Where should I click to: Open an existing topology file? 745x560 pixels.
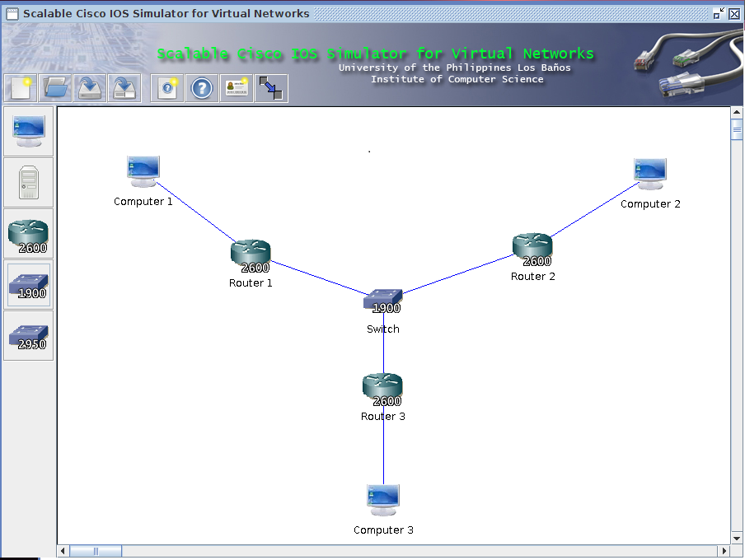tap(54, 88)
